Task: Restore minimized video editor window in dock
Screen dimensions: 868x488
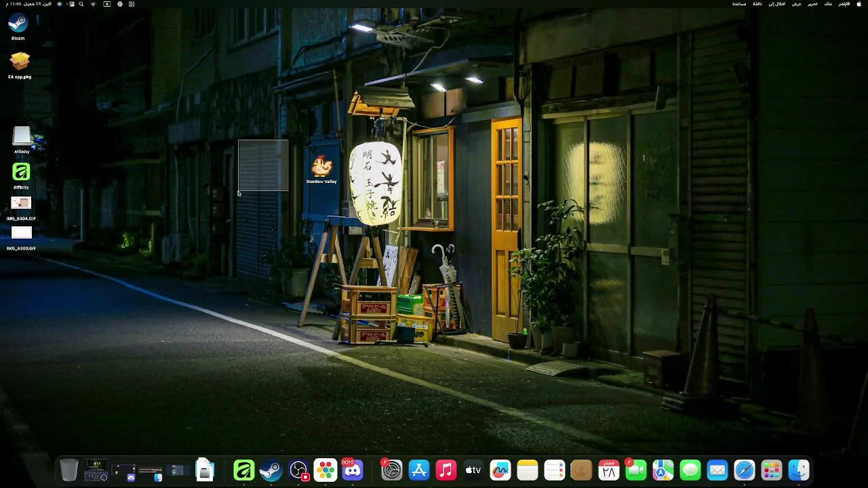Action: [96, 470]
